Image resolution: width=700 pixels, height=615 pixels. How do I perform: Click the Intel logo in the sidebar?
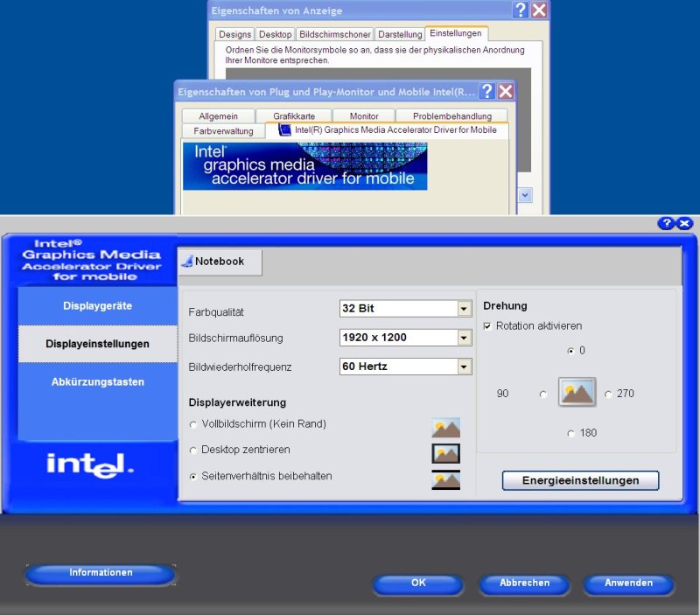[x=90, y=465]
